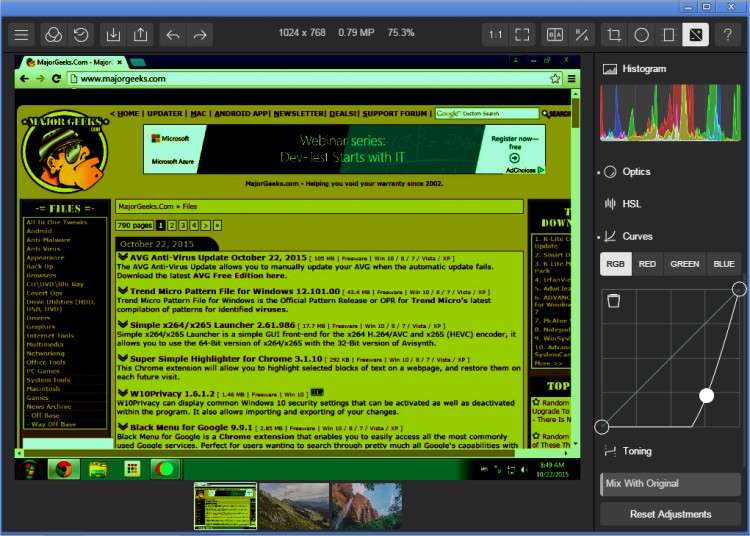Click the three-circles presets icon
This screenshot has height=536, width=750.
pyautogui.click(x=53, y=34)
